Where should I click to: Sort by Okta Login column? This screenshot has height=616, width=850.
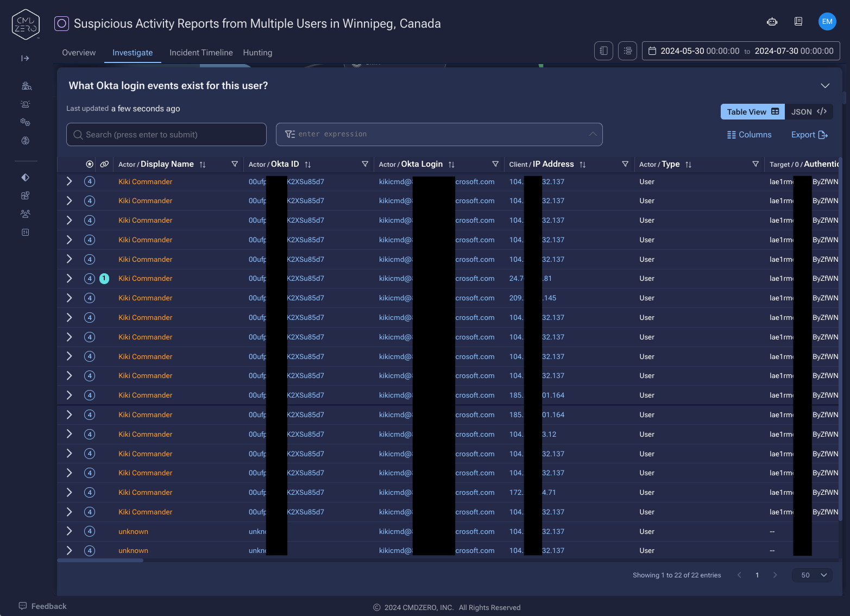click(x=451, y=165)
